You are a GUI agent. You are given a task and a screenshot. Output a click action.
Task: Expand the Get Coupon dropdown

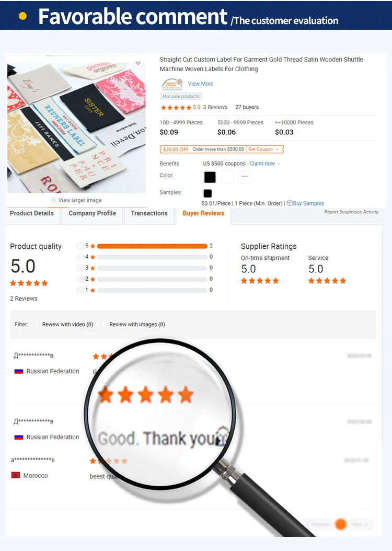264,150
